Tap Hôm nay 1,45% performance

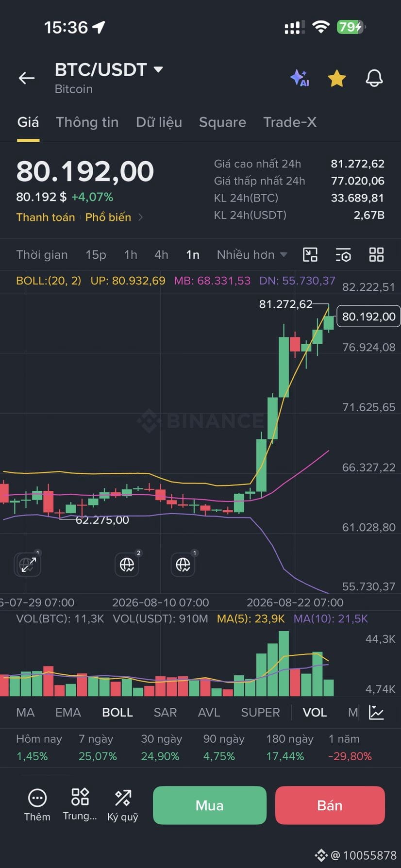click(x=39, y=747)
